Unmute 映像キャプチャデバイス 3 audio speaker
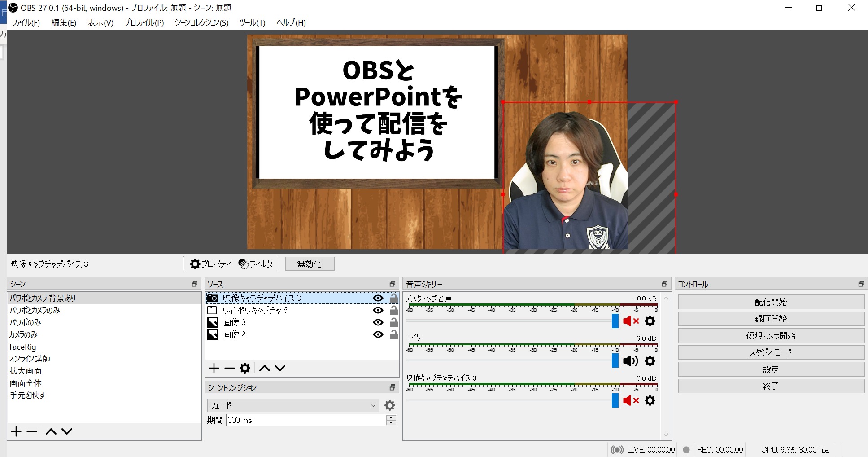This screenshot has width=868, height=457. [631, 400]
